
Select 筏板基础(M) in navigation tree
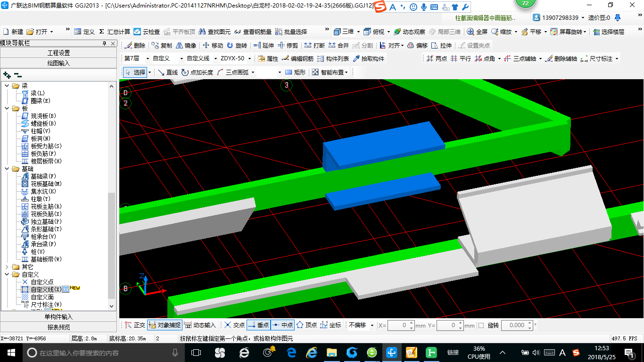46,184
